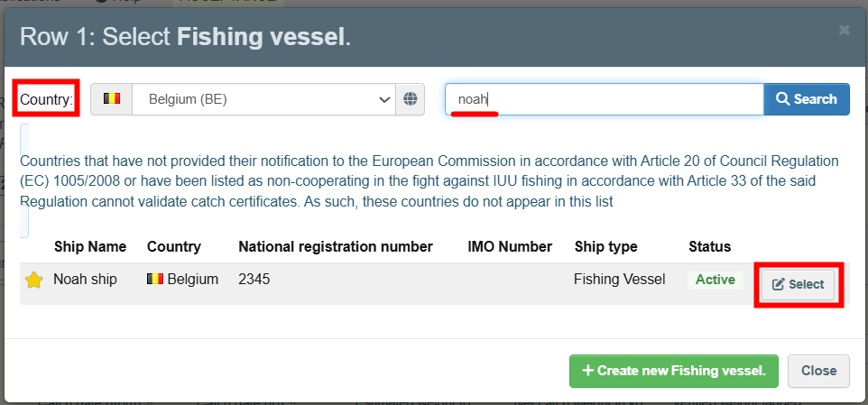Image resolution: width=868 pixels, height=405 pixels.
Task: Click the Ship type column header
Action: (606, 246)
